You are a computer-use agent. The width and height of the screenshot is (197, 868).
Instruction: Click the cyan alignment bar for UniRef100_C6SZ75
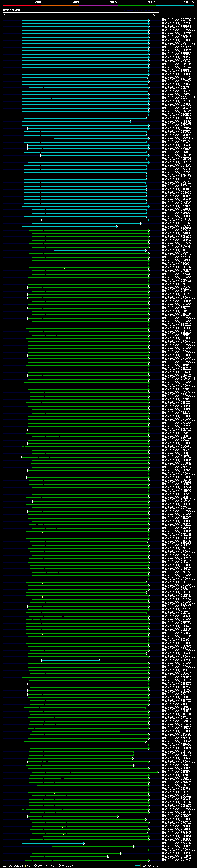click(x=70, y=227)
